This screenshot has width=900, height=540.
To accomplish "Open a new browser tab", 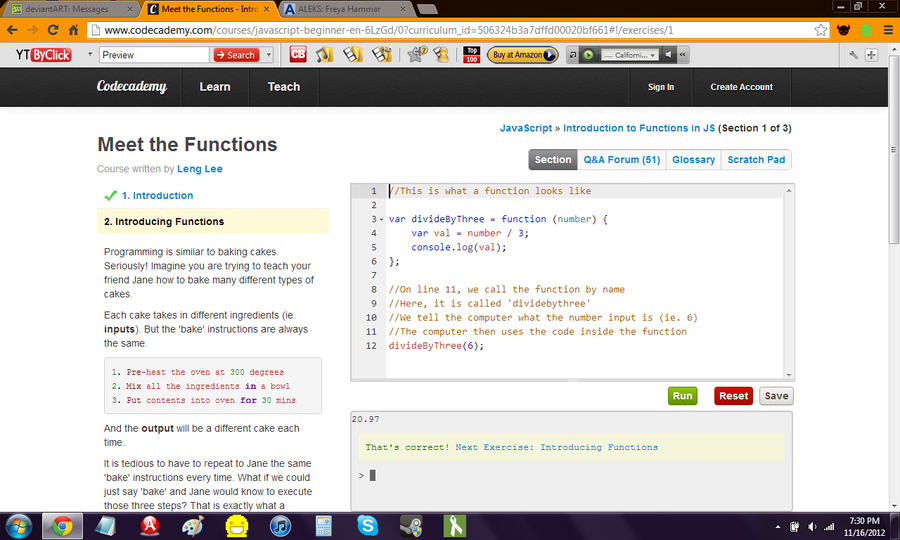I will point(426,9).
